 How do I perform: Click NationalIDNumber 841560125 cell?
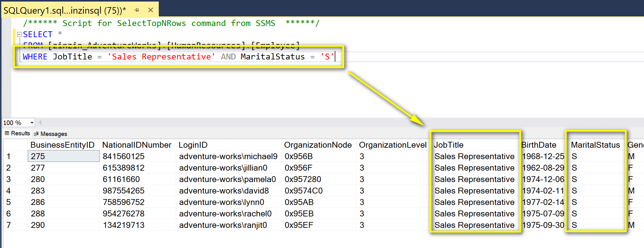[x=138, y=156]
